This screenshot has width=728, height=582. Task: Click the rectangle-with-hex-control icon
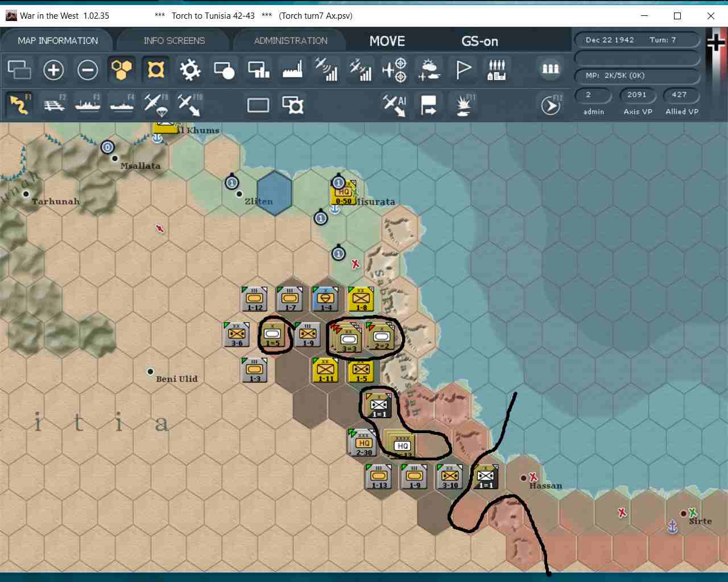(x=293, y=105)
